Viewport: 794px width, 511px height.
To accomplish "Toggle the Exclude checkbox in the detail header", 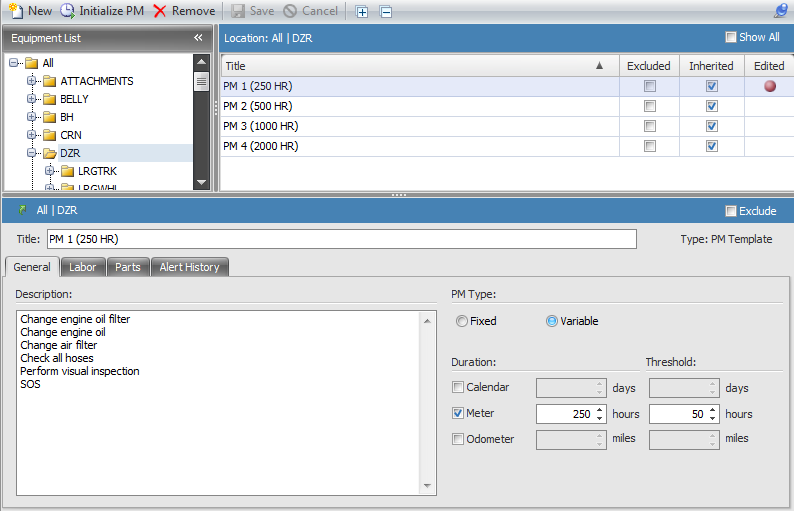I will click(730, 211).
